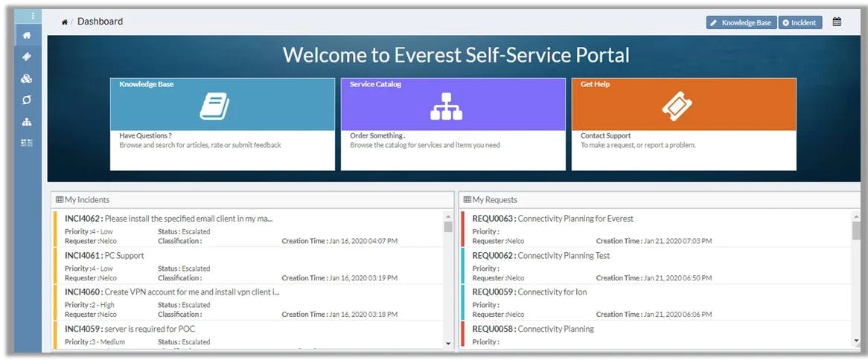
Task: Open the INCI4061 PC Support incident
Action: click(104, 256)
